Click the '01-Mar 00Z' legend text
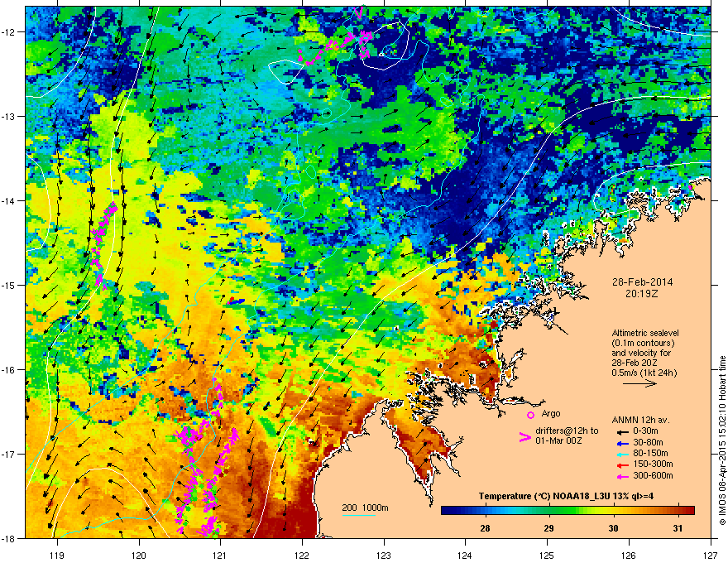 pos(558,440)
